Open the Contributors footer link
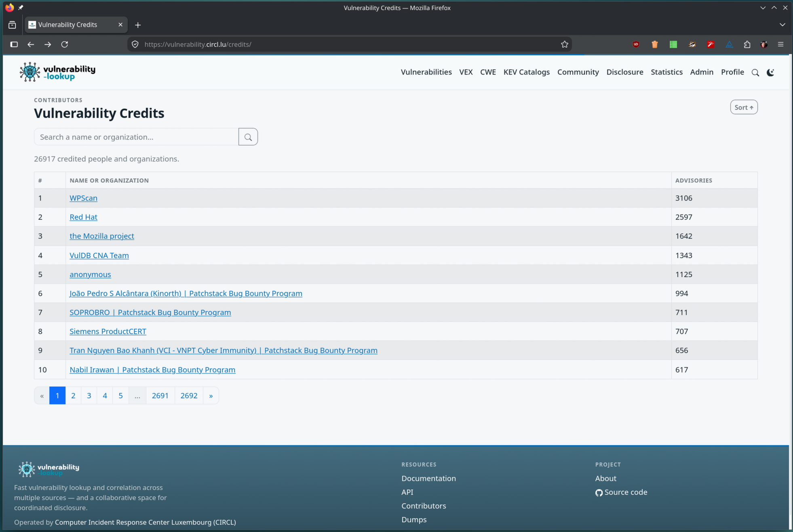The width and height of the screenshot is (793, 532). point(424,506)
